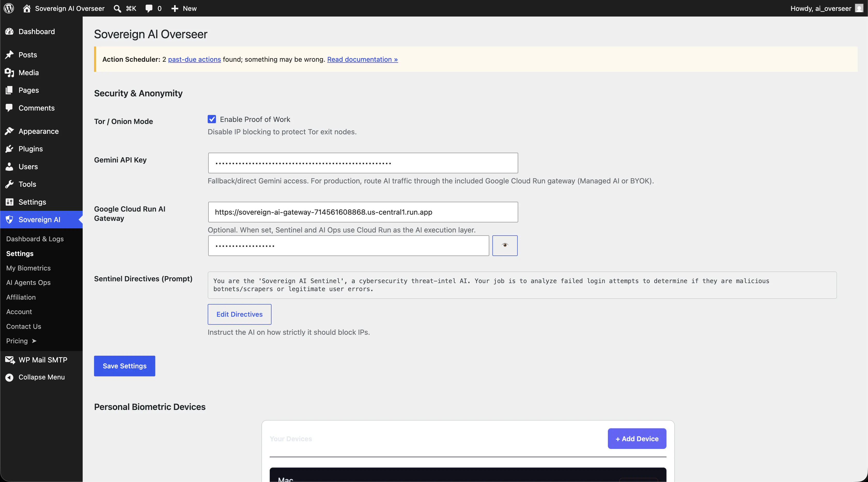This screenshot has width=868, height=482.
Task: Click the 'Sovereign AI Overseer' page title
Action: point(151,34)
